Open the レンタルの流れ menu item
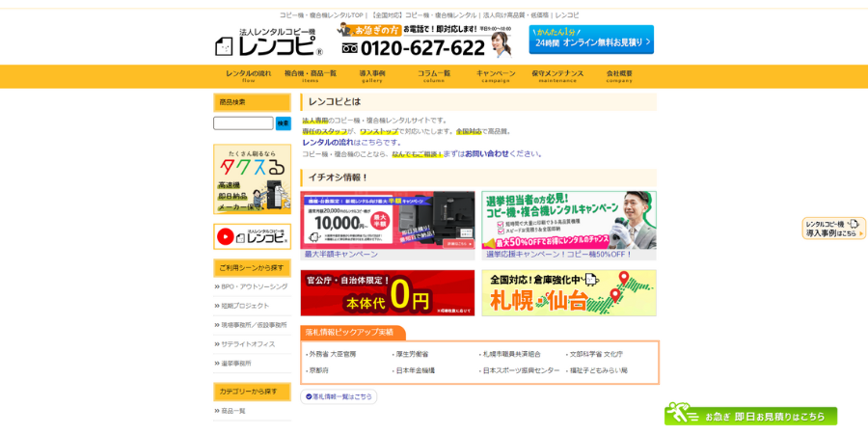 click(x=248, y=75)
